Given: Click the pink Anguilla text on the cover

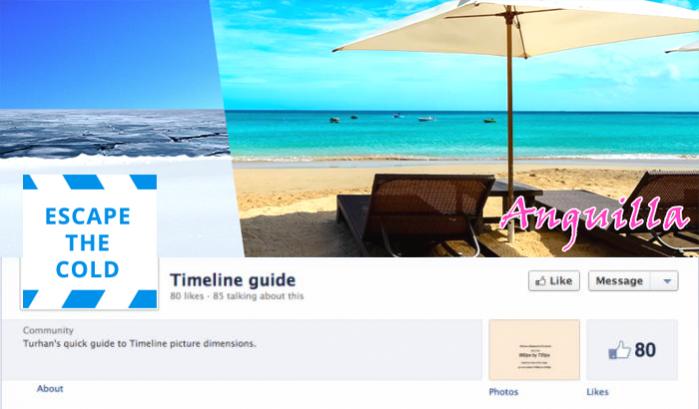Looking at the screenshot, I should (x=594, y=219).
